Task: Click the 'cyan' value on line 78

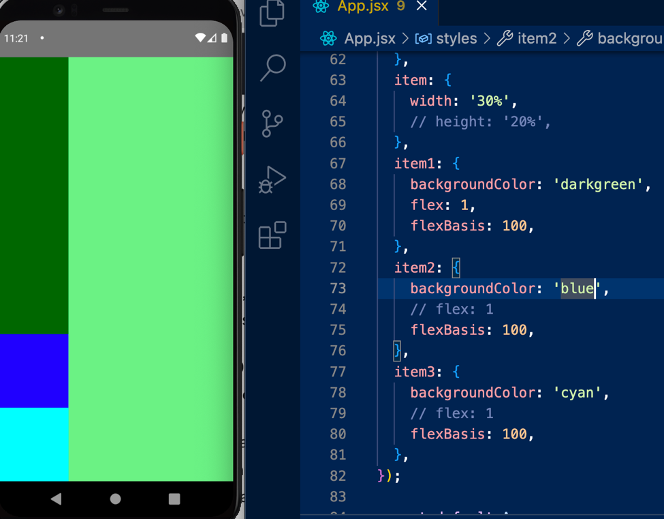Action: pos(577,393)
